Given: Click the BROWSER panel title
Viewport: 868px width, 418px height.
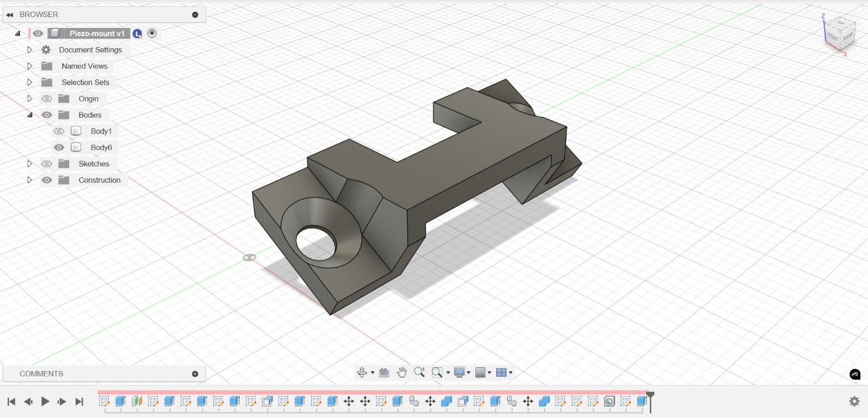Looking at the screenshot, I should [39, 15].
